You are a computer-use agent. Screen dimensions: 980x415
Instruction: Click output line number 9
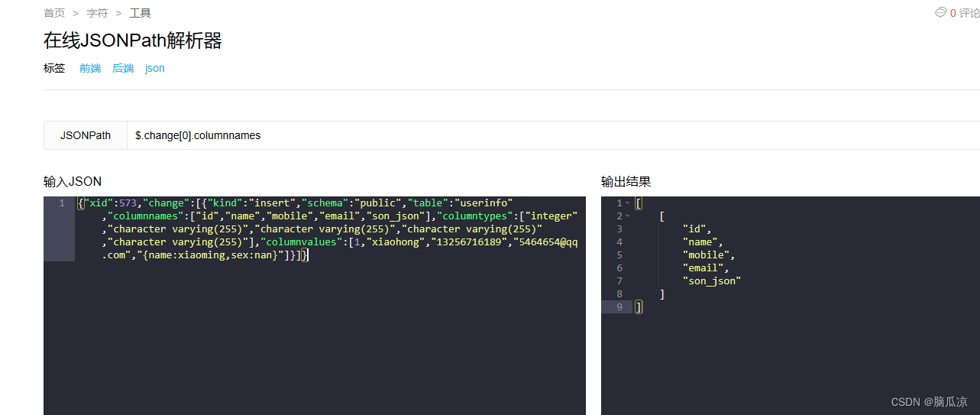click(x=619, y=307)
